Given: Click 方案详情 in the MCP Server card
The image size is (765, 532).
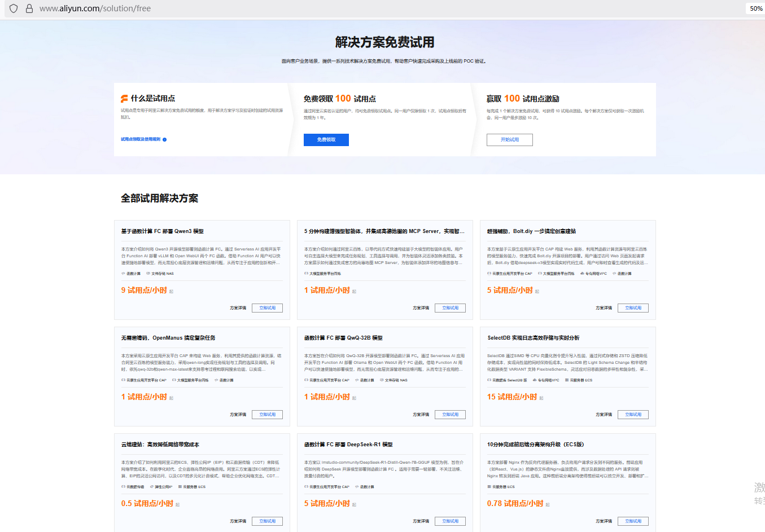Looking at the screenshot, I should pos(421,308).
